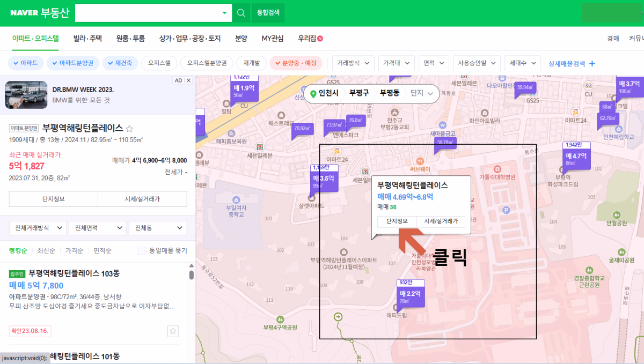Open the 상세매물검색 plus icon
The width and height of the screenshot is (644, 364).
point(592,63)
